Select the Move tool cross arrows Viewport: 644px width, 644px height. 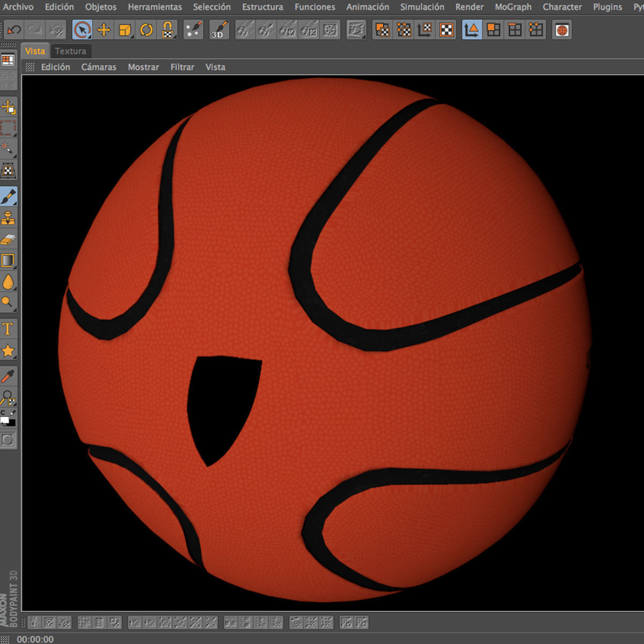(104, 30)
